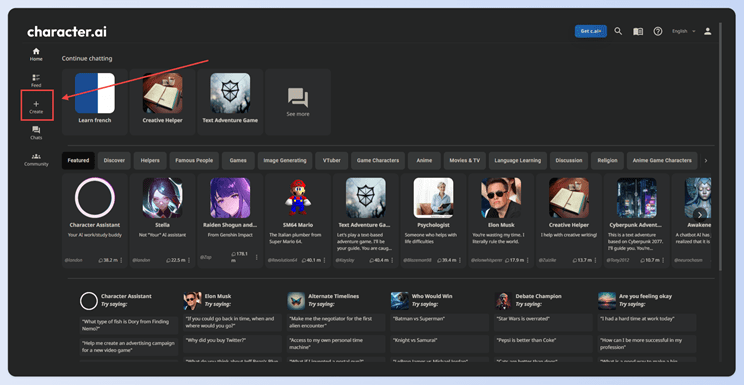Select the Anime Game Characters tab
The width and height of the screenshot is (744, 385).
coord(662,160)
